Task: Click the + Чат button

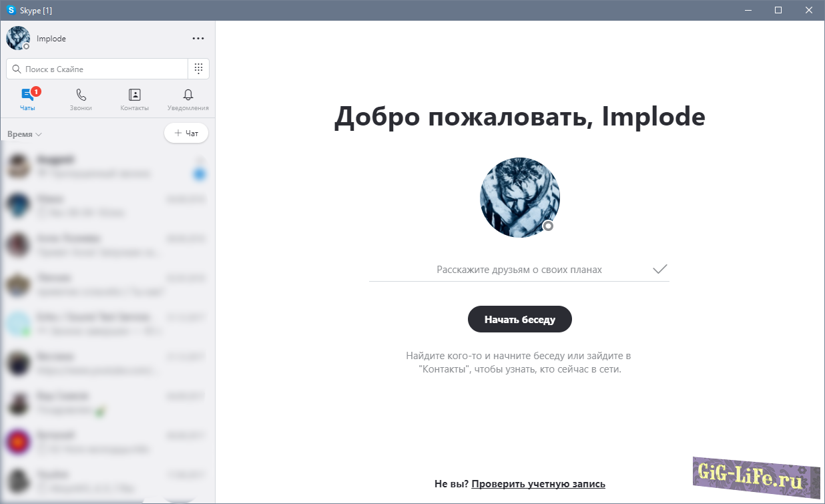Action: pyautogui.click(x=186, y=134)
